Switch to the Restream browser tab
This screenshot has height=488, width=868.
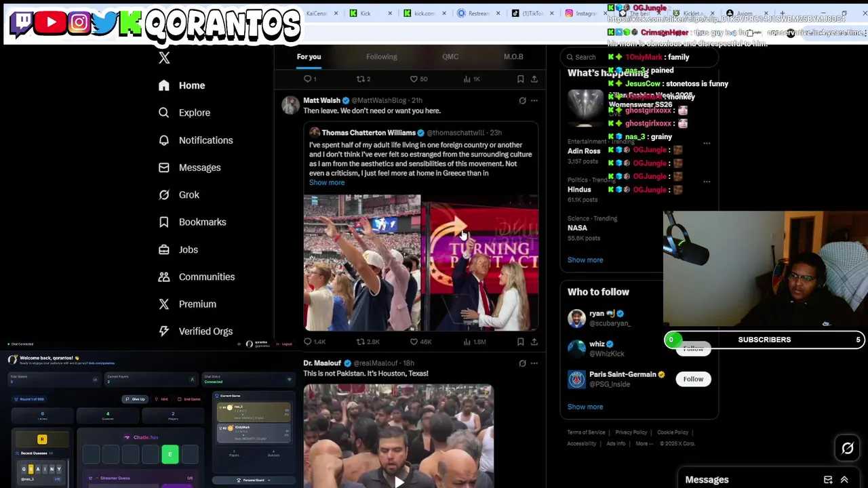(479, 14)
